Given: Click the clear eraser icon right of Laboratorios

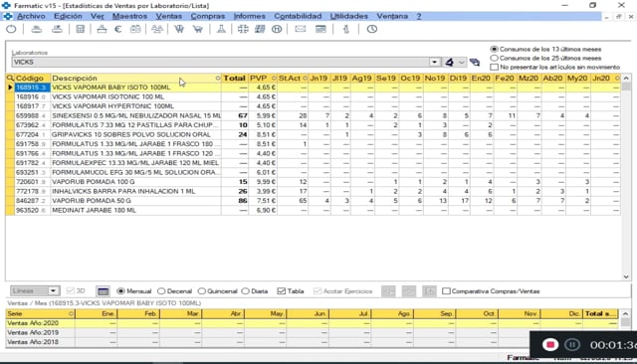Looking at the screenshot, I should 475,62.
